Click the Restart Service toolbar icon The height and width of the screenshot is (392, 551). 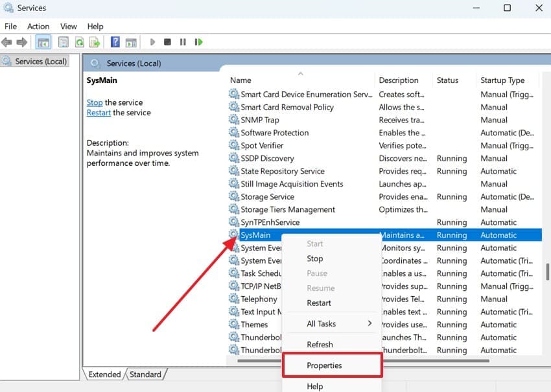click(x=199, y=42)
